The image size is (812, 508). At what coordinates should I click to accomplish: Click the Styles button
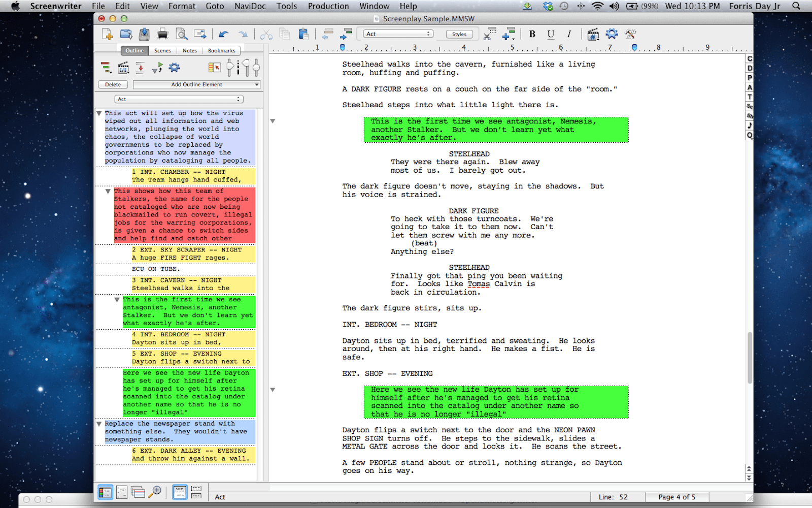[459, 34]
